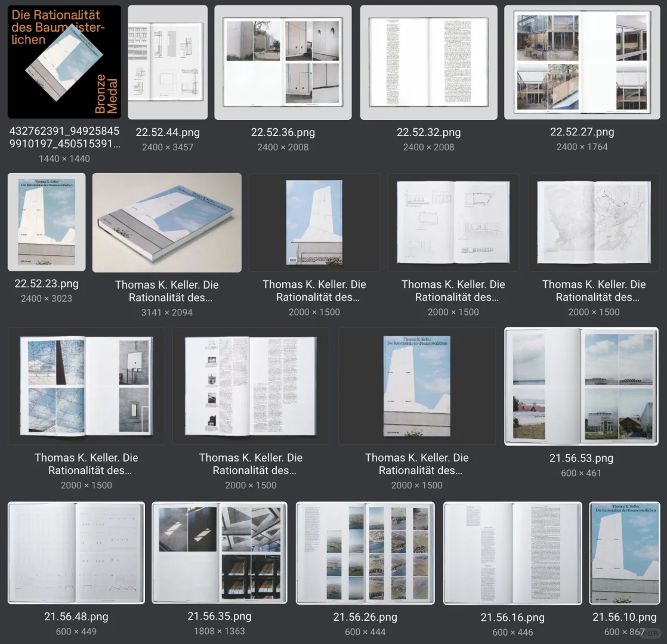The height and width of the screenshot is (644, 667).
Task: Click the file name 21.56.16.png
Action: 512,617
